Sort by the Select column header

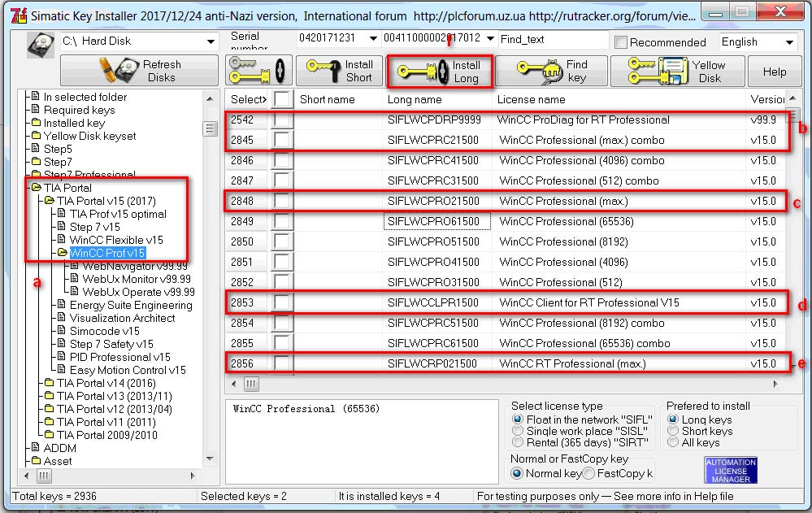(249, 99)
